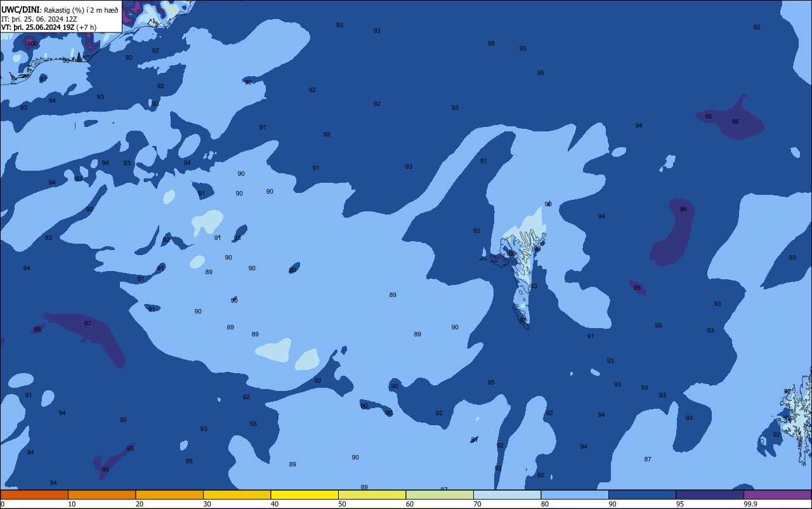Screen dimensions: 812x509
Task: Click the pale green 60–70 legend swatch
Action: (440, 494)
